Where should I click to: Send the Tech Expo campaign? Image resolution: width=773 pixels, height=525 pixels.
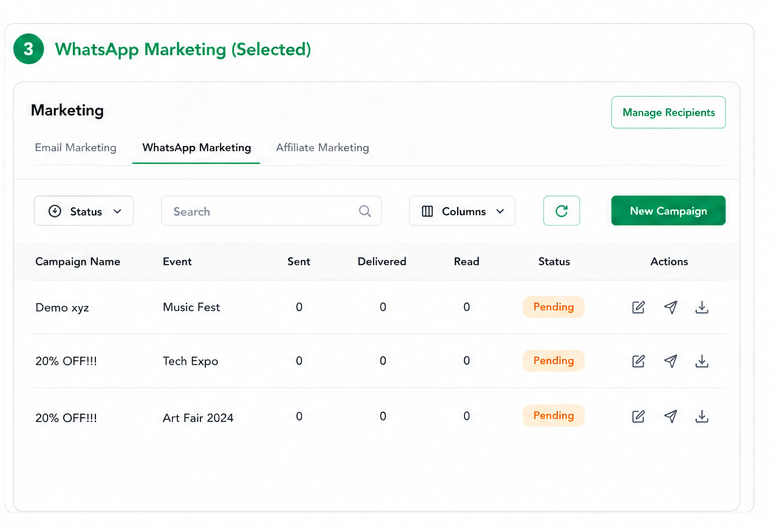(x=670, y=361)
